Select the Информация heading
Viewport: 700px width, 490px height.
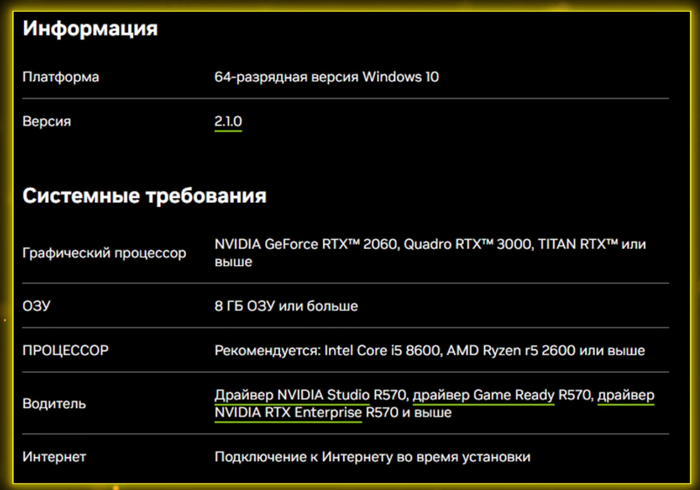(90, 29)
